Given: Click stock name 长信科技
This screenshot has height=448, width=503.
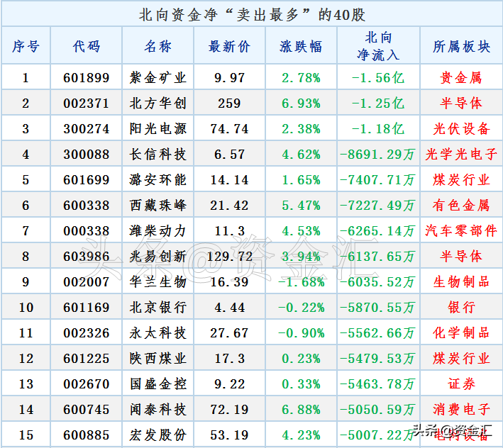Looking at the screenshot, I should point(157,155).
